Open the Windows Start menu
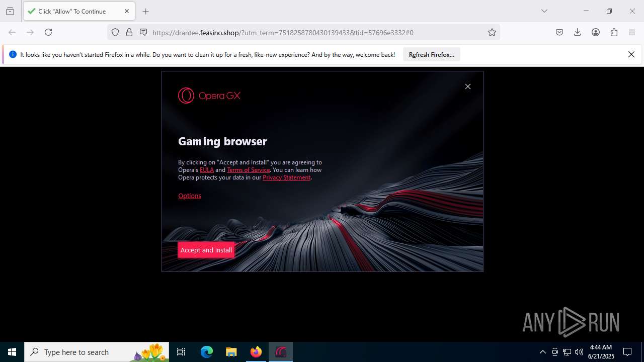 12,352
